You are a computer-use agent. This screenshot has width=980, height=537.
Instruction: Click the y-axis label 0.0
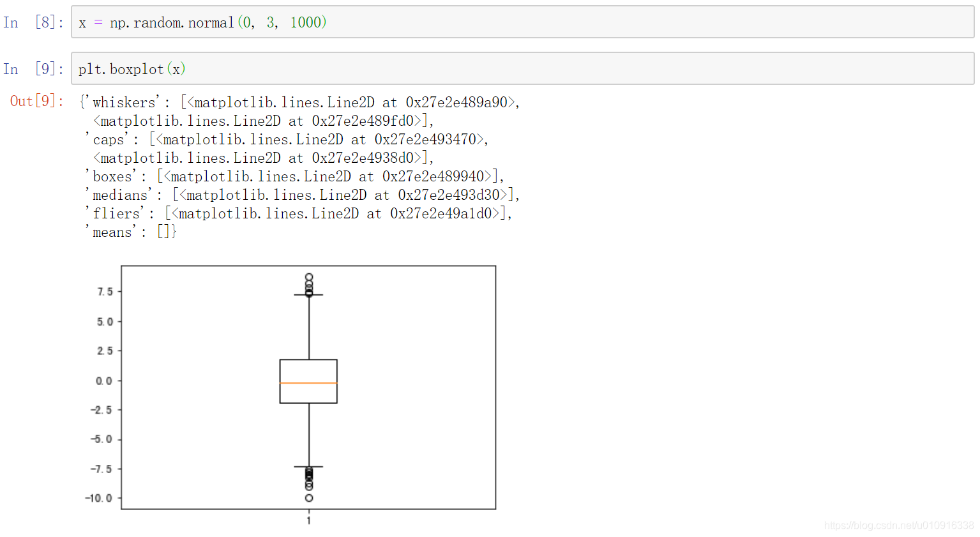104,381
